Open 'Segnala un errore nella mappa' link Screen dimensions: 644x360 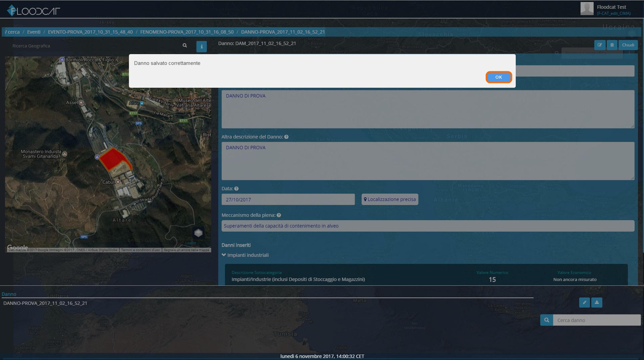186,250
